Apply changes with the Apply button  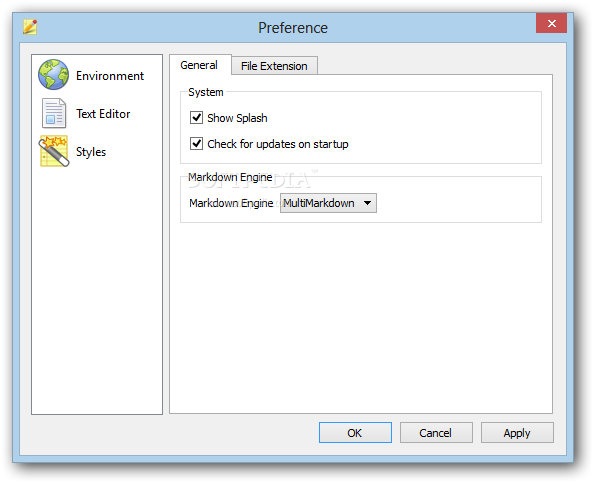point(517,433)
